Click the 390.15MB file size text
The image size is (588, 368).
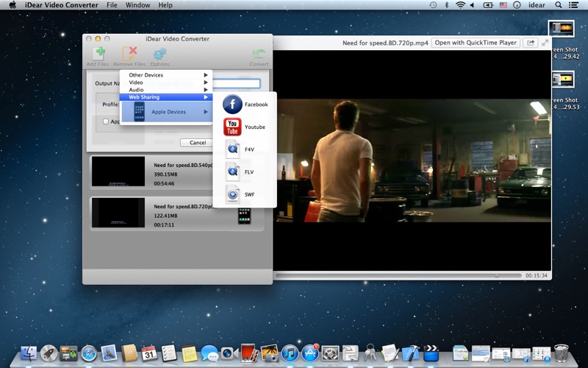166,174
